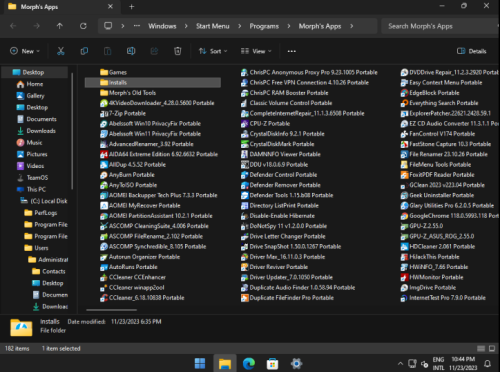The height and width of the screenshot is (372, 500).
Task: Select FastStone Capture 10.3 Portable shortcut
Action: 446,144
